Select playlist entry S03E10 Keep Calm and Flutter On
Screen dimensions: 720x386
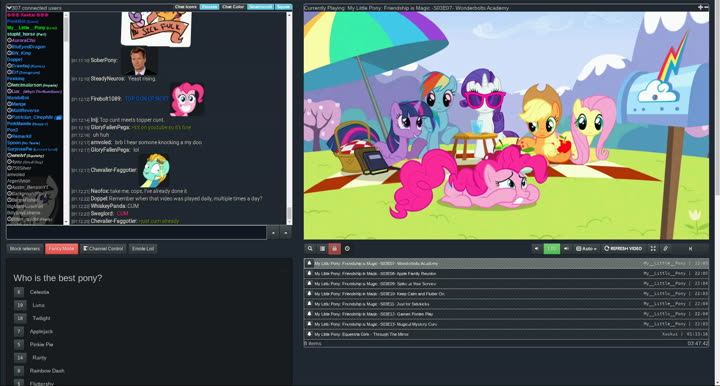(x=506, y=294)
